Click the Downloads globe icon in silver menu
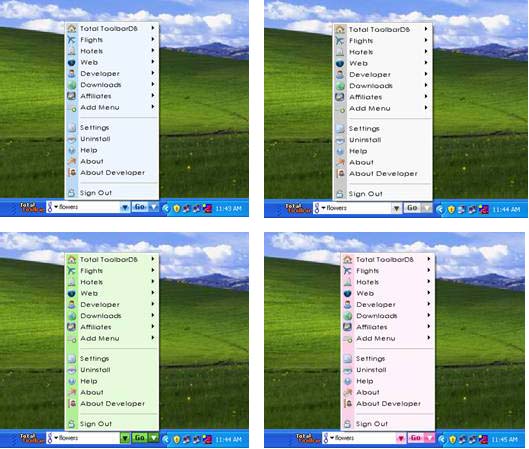This screenshot has height=449, width=529. tap(340, 86)
